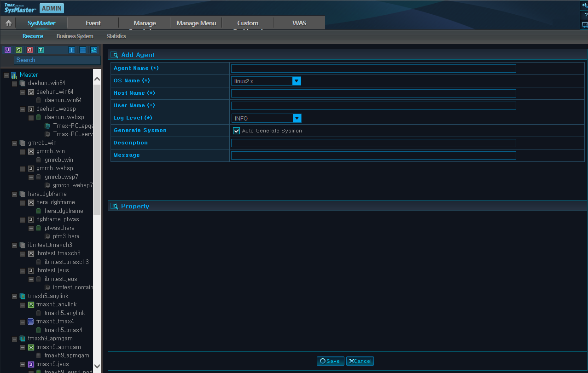The width and height of the screenshot is (588, 373).
Task: Click the Message input field
Action: click(373, 155)
